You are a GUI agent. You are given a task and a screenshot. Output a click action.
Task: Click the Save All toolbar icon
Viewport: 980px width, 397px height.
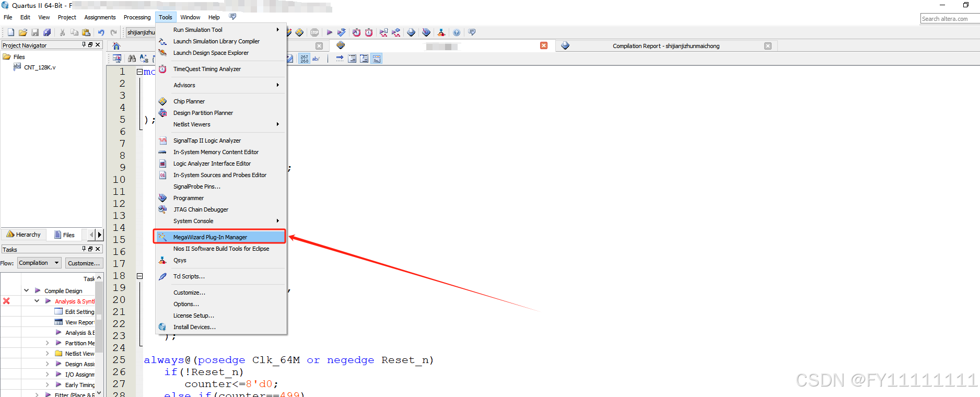click(47, 32)
